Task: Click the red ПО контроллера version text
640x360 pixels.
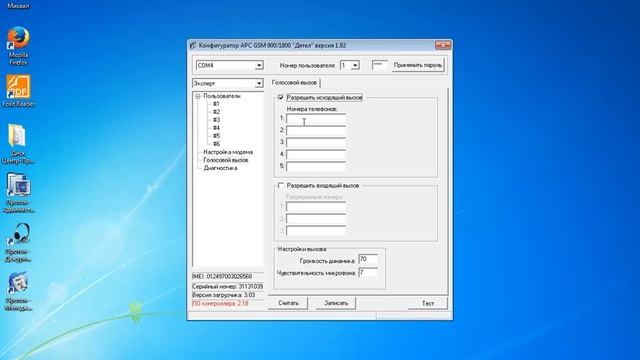Action: click(220, 304)
